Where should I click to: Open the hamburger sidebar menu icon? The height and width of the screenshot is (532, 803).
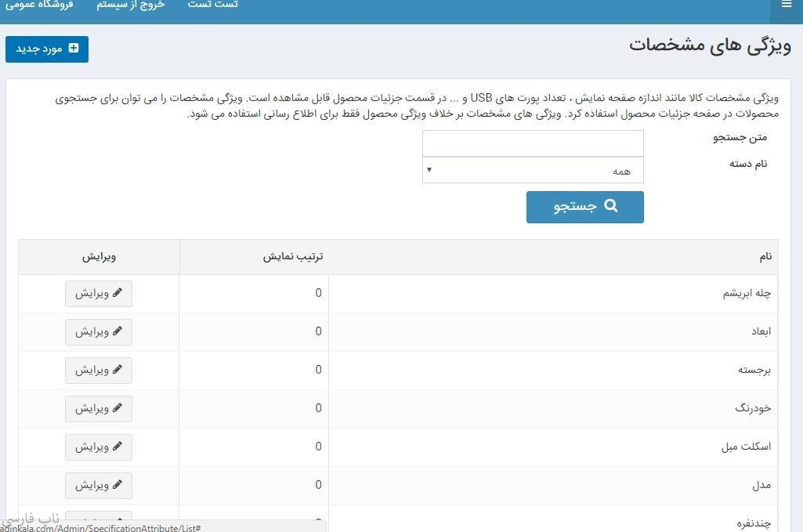(x=786, y=5)
